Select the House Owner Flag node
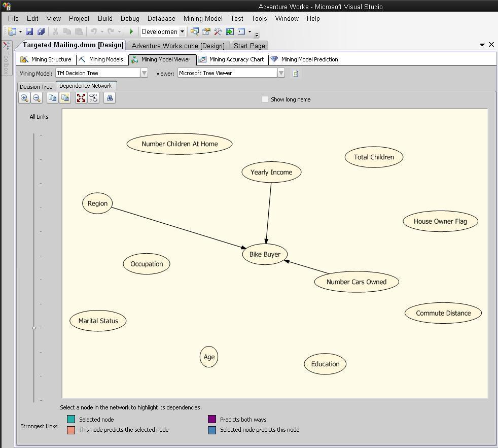Viewport: 498px width, 448px height. pyautogui.click(x=440, y=221)
